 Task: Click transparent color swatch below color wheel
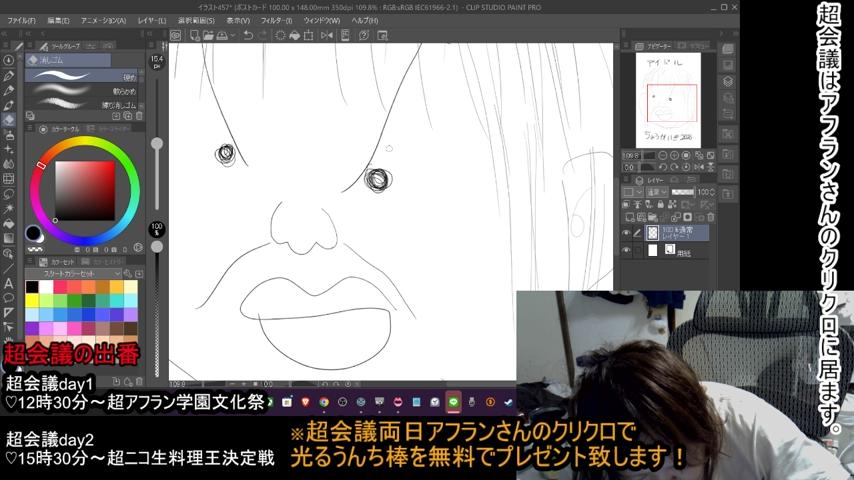(x=35, y=249)
